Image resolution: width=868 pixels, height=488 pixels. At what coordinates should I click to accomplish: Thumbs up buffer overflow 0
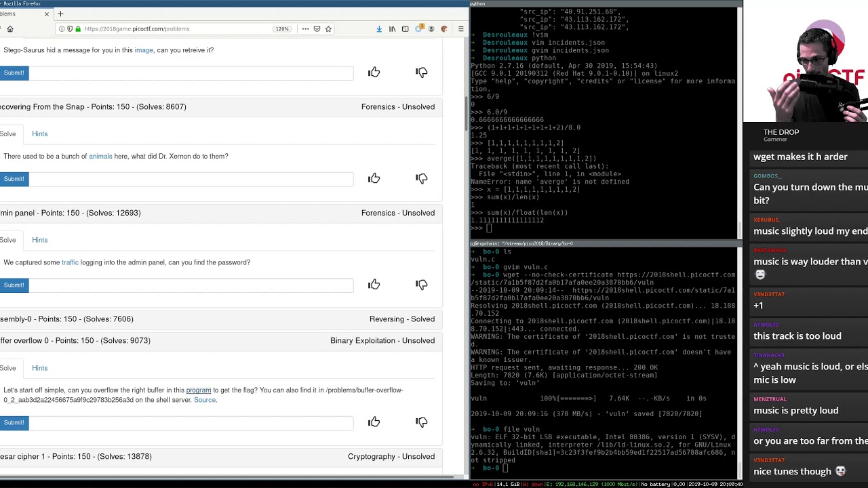[374, 422]
